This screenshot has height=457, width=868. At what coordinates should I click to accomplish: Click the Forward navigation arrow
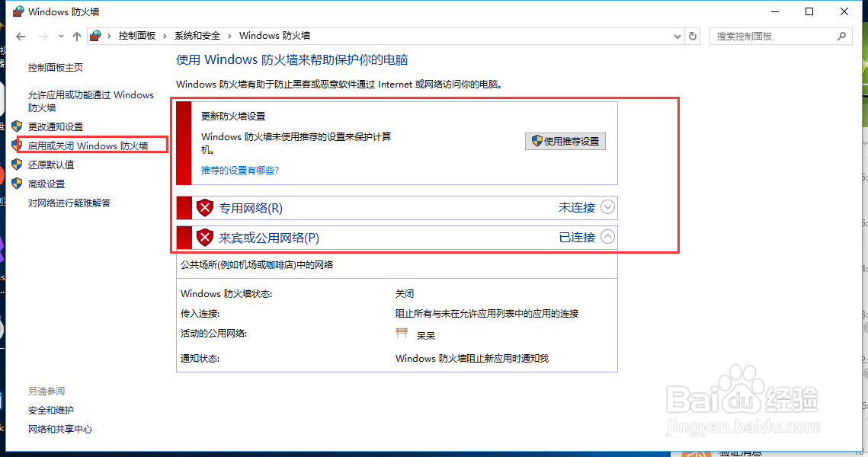43,37
